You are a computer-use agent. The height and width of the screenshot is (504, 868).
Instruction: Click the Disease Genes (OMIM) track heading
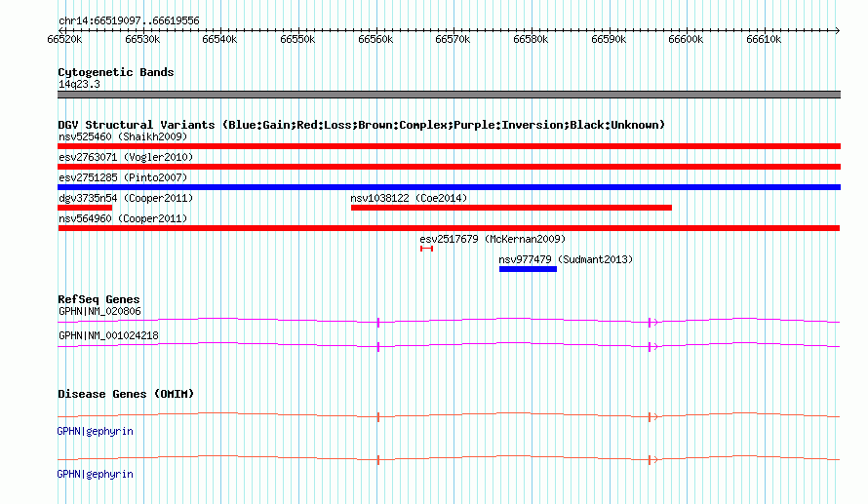click(126, 394)
